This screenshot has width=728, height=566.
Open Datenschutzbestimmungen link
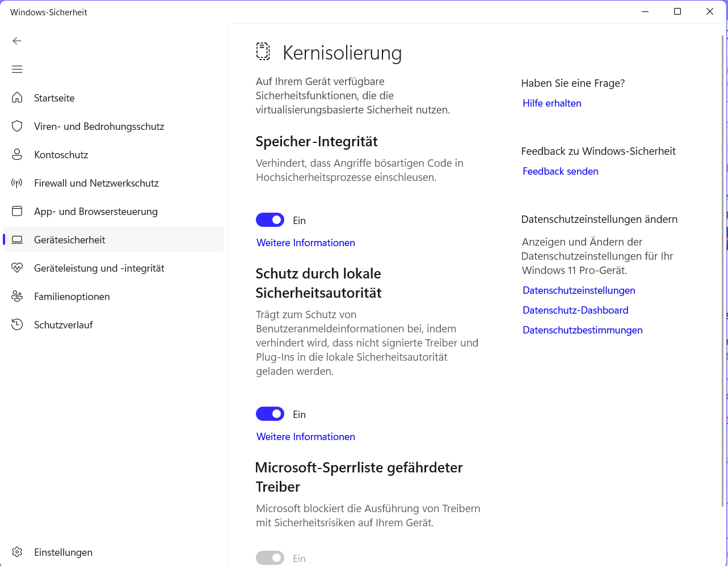583,330
